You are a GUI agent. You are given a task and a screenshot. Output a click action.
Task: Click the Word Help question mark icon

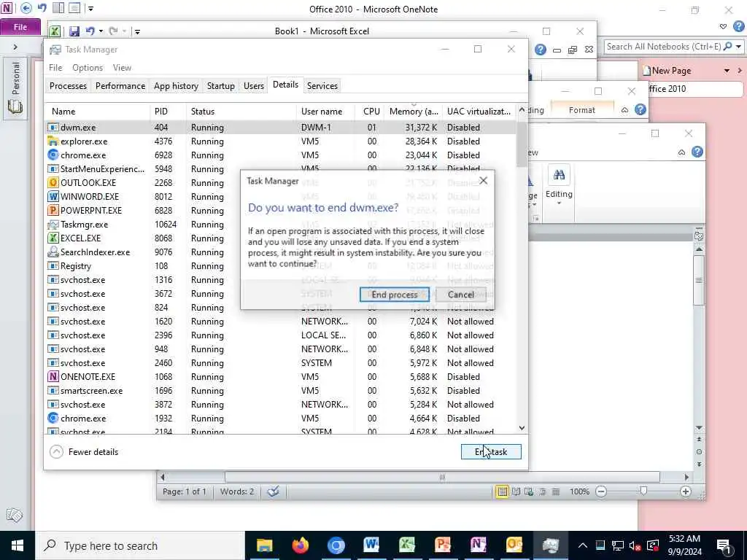click(x=697, y=152)
